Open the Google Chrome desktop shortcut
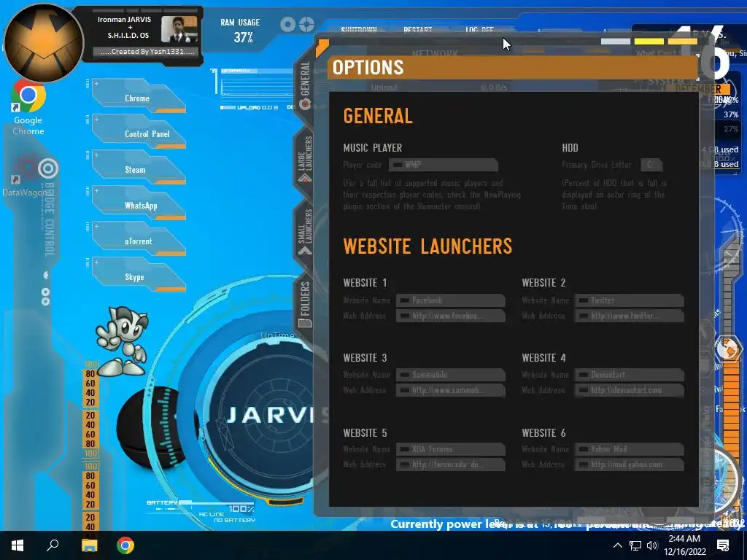Viewport: 747px width, 560px height. (28, 108)
